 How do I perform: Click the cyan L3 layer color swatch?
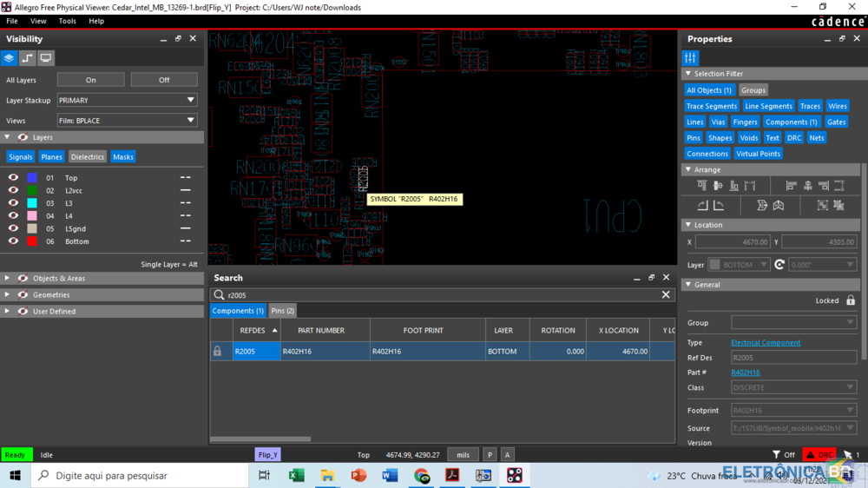click(x=32, y=203)
